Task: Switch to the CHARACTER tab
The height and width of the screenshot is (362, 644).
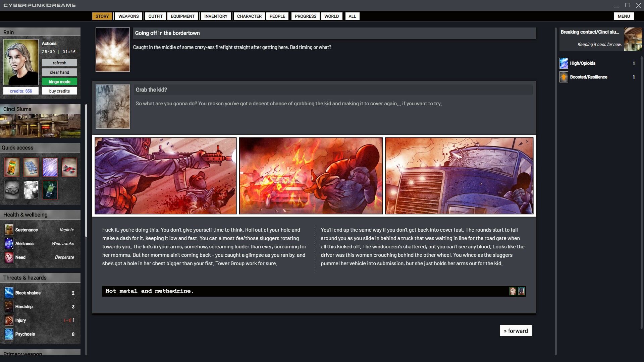Action: (249, 16)
